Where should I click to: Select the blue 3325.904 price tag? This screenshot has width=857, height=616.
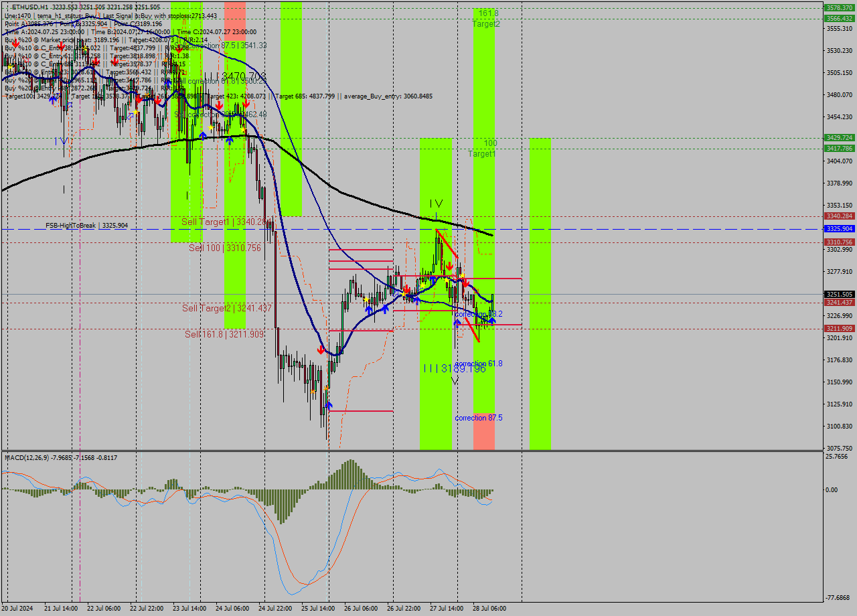tap(839, 228)
